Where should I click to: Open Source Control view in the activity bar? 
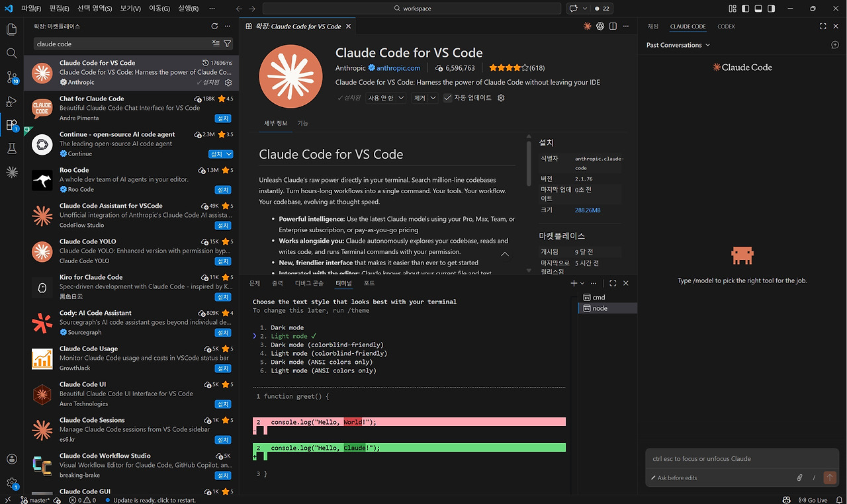[x=11, y=77]
